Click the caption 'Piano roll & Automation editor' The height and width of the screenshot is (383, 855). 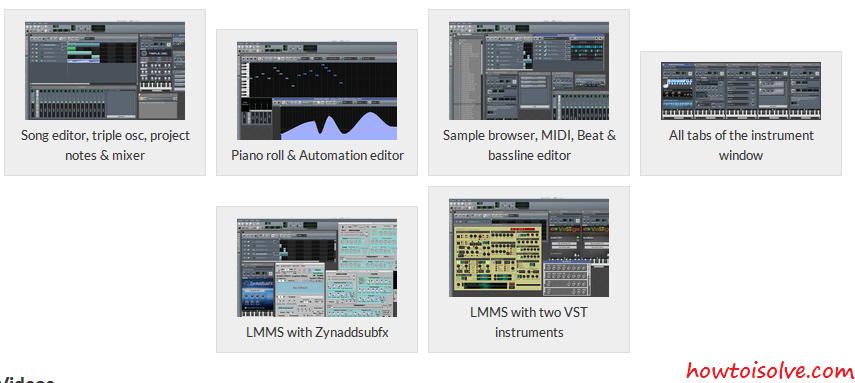click(x=317, y=155)
